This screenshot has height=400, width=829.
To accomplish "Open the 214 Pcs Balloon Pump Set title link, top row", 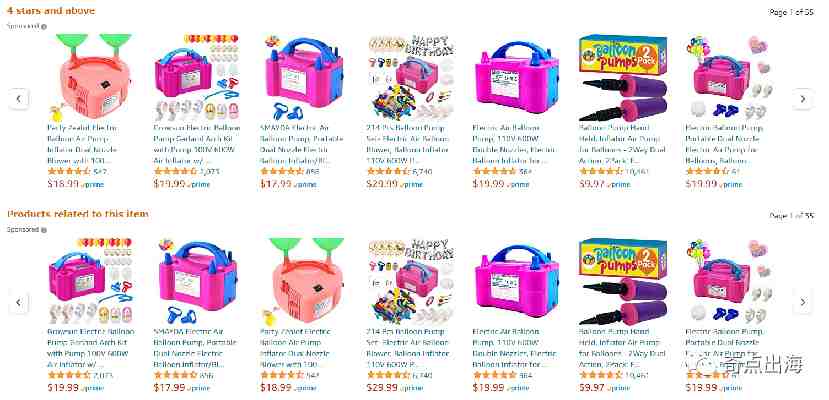I will pos(408,144).
